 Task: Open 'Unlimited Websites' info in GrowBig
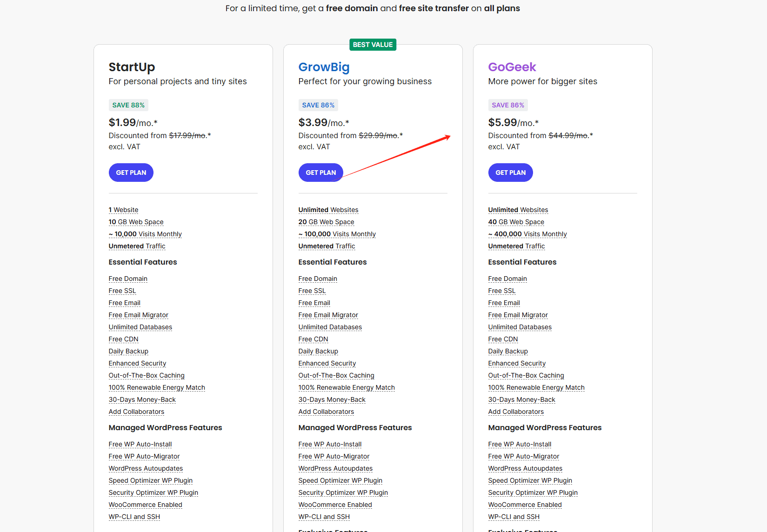pos(328,210)
